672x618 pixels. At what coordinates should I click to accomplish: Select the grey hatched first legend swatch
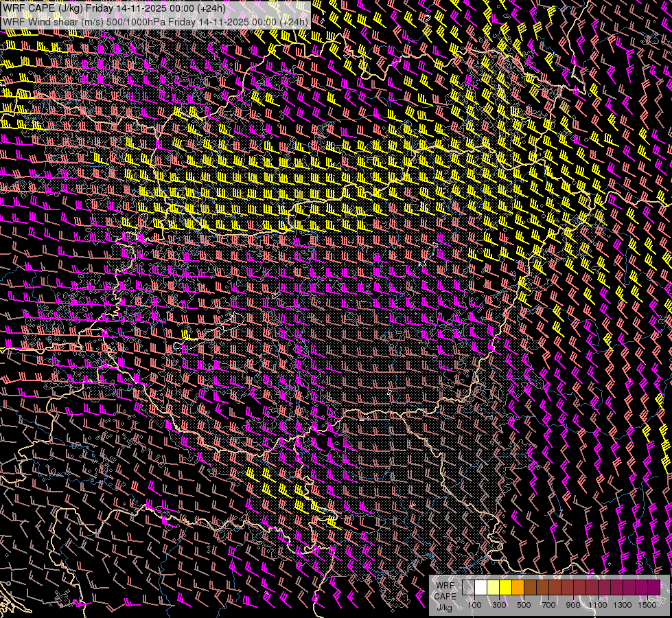(468, 588)
